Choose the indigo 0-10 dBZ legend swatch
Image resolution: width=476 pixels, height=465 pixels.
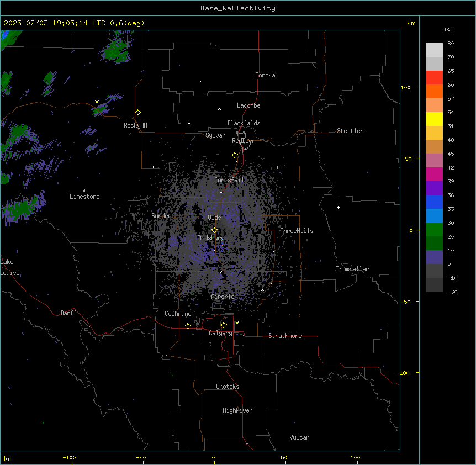pos(434,257)
